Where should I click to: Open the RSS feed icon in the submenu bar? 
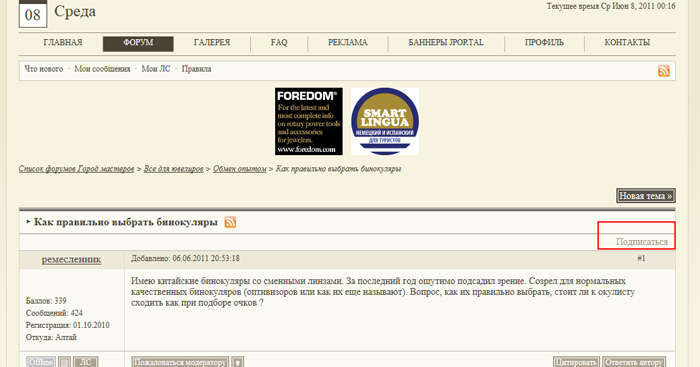[x=663, y=71]
